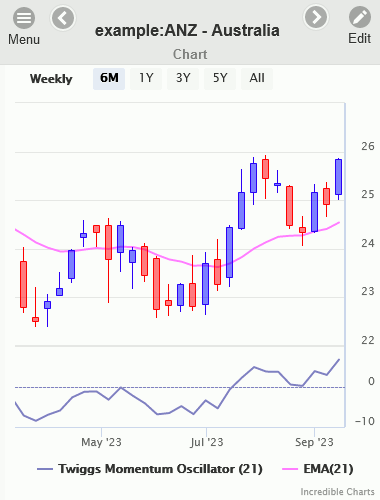Open Edit with the pencil icon
This screenshot has height=500, width=380.
pyautogui.click(x=360, y=17)
